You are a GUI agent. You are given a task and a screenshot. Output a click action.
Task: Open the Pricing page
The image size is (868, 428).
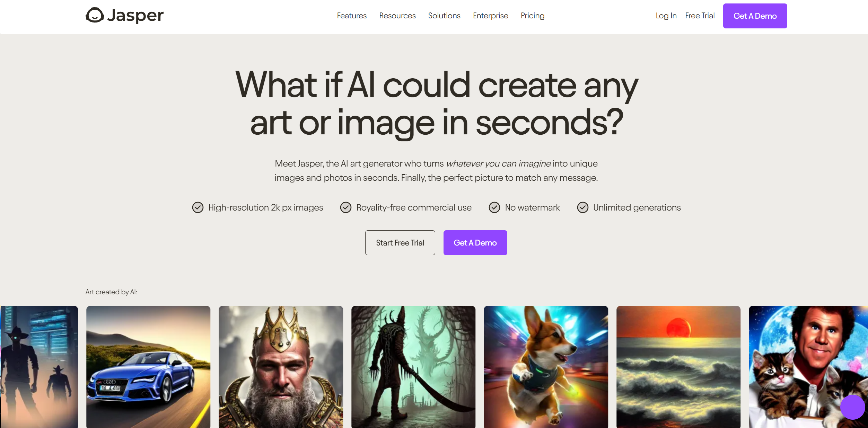[533, 16]
